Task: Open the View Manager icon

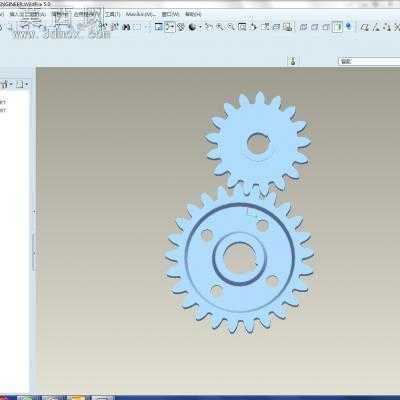Action: point(288,27)
